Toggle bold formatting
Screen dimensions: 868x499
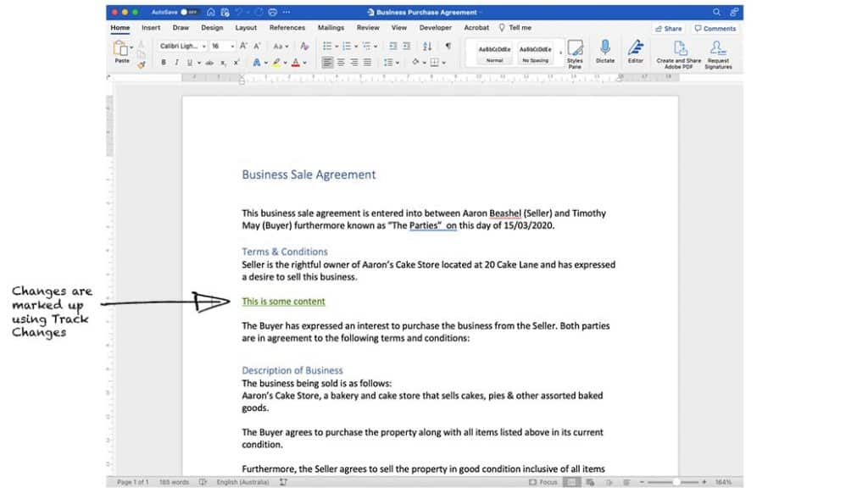164,62
